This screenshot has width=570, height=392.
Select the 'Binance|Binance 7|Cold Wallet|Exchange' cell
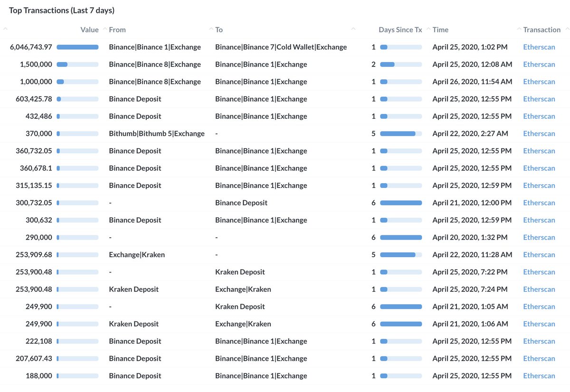[281, 47]
